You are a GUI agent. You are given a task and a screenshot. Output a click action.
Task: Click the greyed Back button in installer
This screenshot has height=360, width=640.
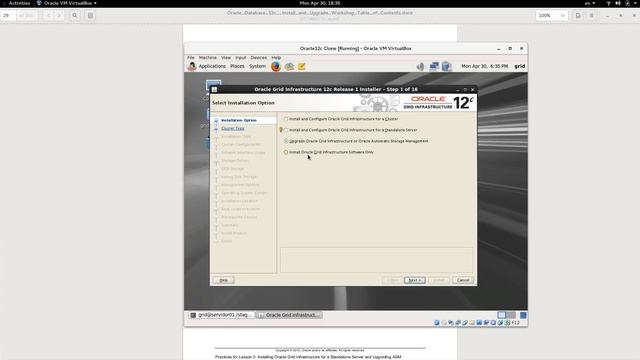click(x=393, y=280)
